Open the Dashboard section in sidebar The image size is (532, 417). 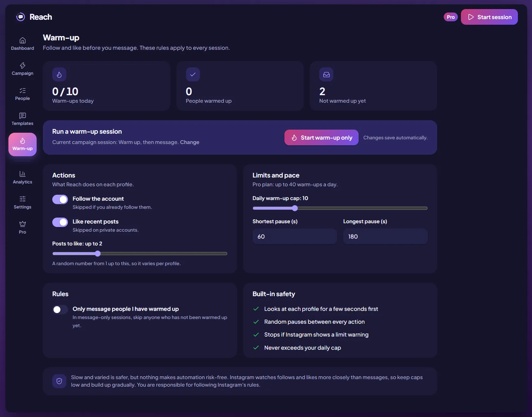click(23, 44)
